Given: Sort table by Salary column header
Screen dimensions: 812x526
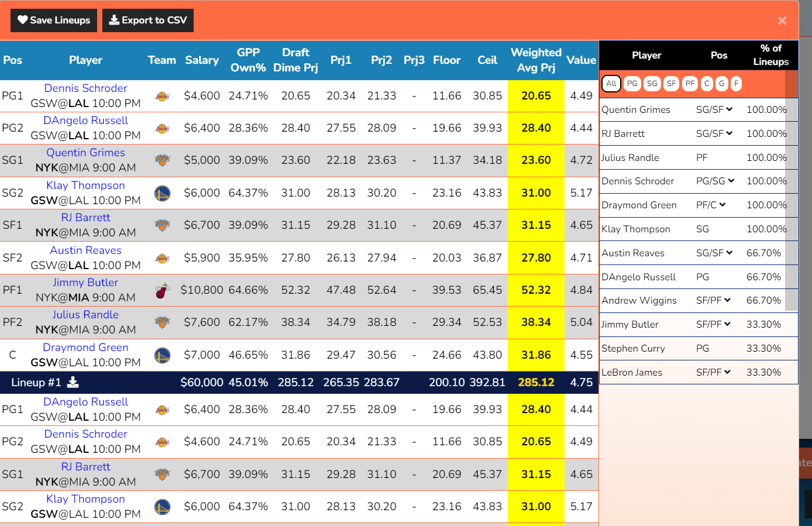Looking at the screenshot, I should [201, 60].
